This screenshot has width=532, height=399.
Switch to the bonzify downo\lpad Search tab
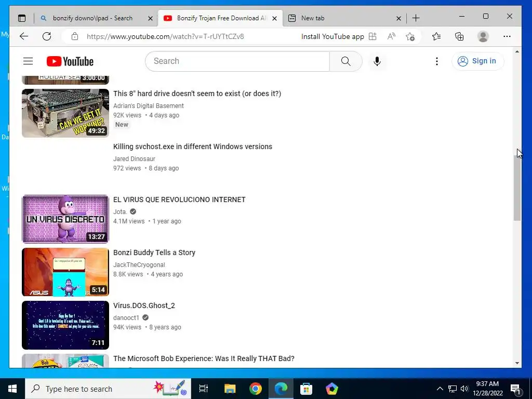tap(92, 18)
